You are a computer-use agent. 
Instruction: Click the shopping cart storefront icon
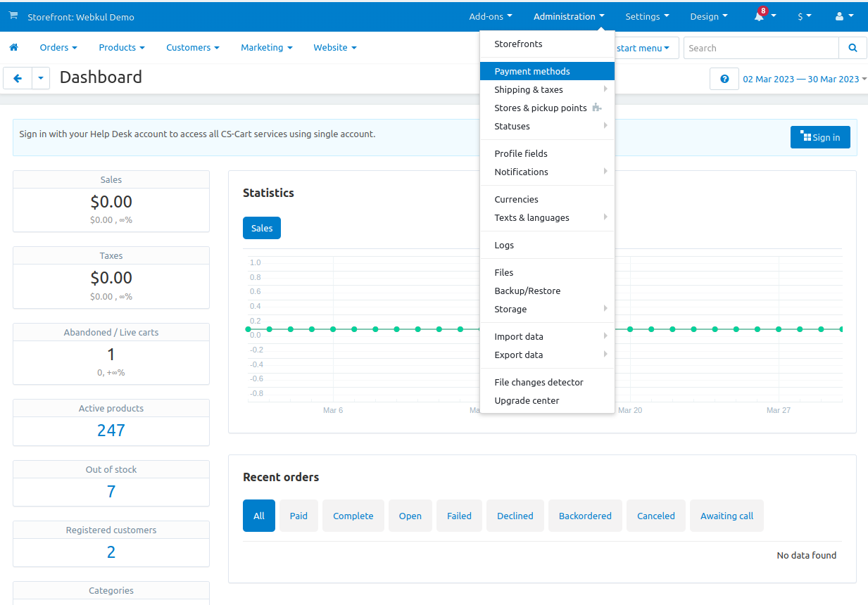point(13,16)
